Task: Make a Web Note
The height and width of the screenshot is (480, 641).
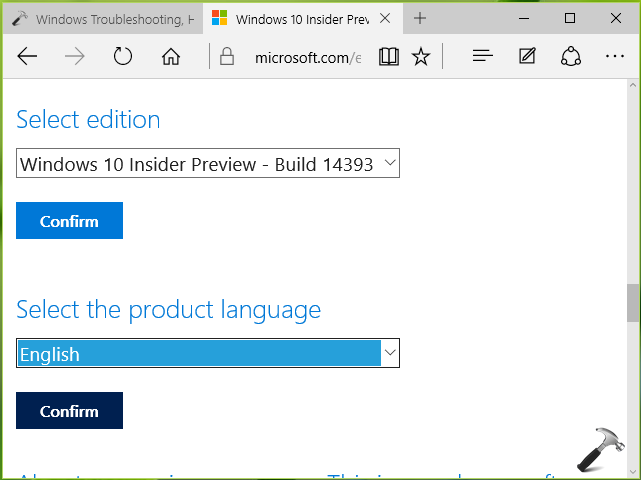Action: pyautogui.click(x=527, y=56)
